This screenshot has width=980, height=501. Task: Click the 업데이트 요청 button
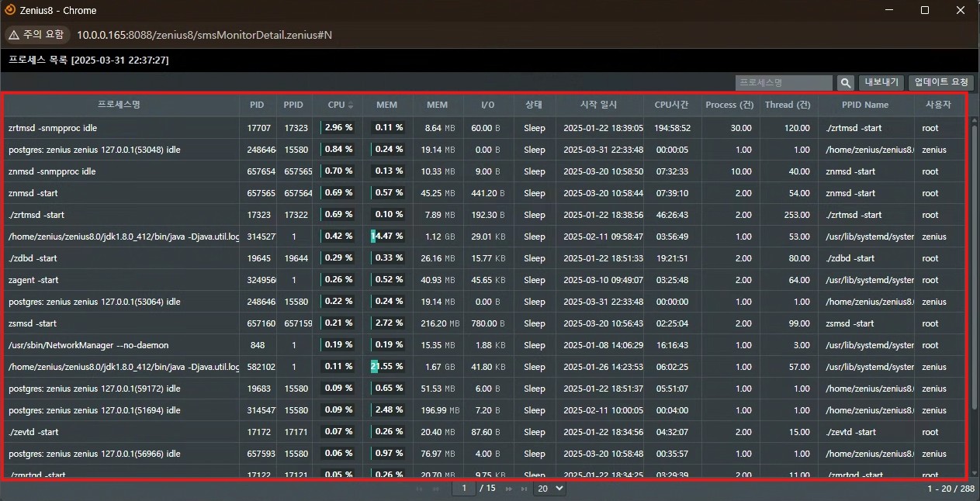click(941, 82)
